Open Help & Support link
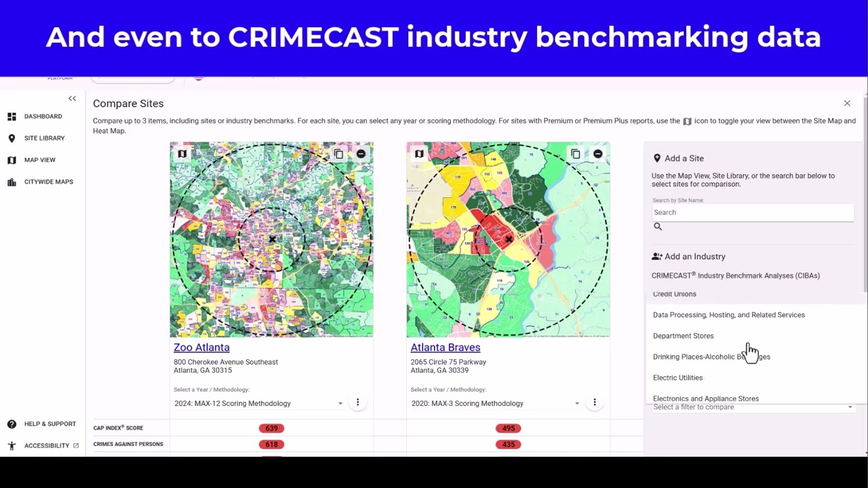Viewport: 868px width, 488px height. [x=50, y=424]
